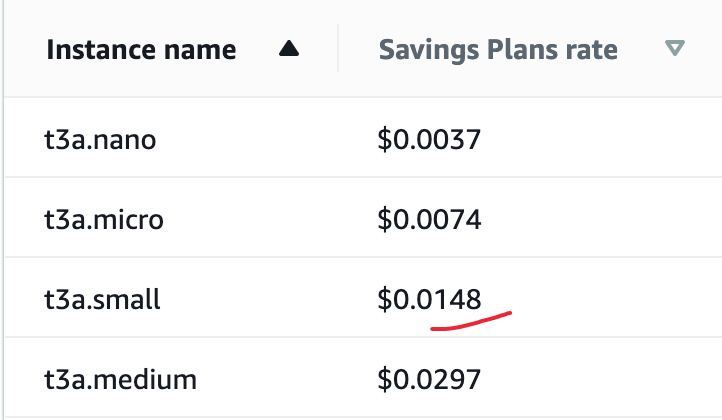
Task: Select the t3a.small instance name
Action: pos(102,299)
